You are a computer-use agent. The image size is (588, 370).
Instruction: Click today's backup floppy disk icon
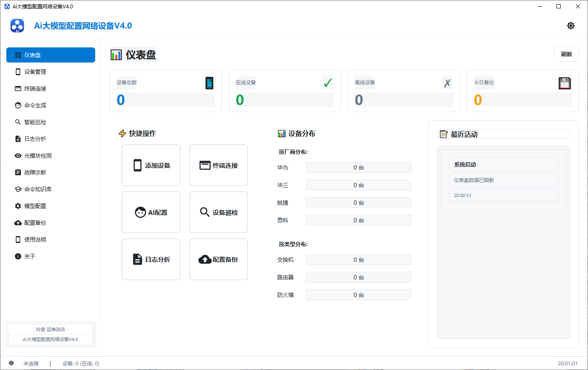[565, 83]
